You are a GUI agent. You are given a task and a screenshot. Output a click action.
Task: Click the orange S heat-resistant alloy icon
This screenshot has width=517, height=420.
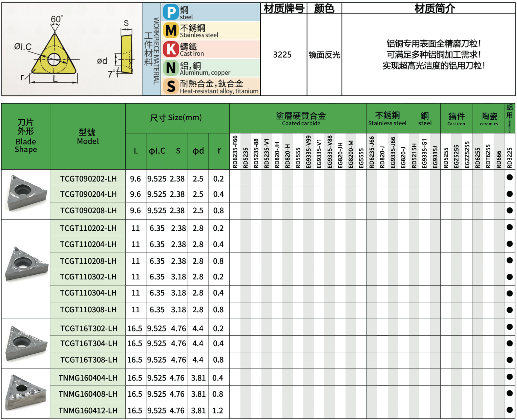[x=171, y=86]
